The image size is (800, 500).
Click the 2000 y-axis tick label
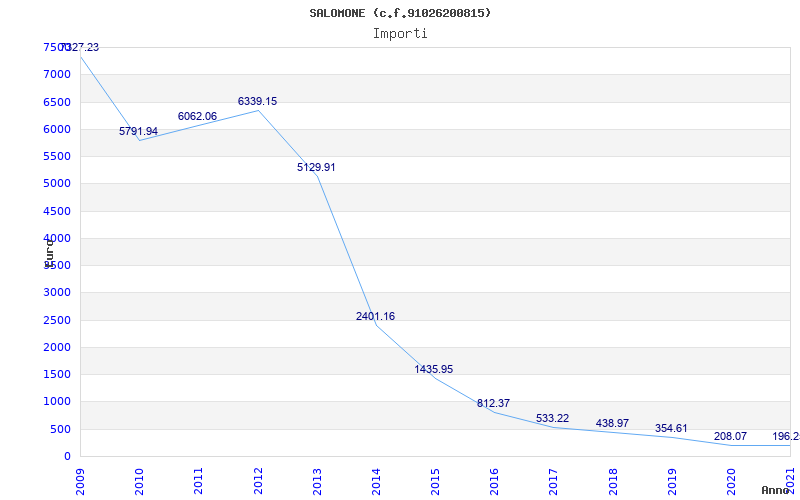pos(57,347)
